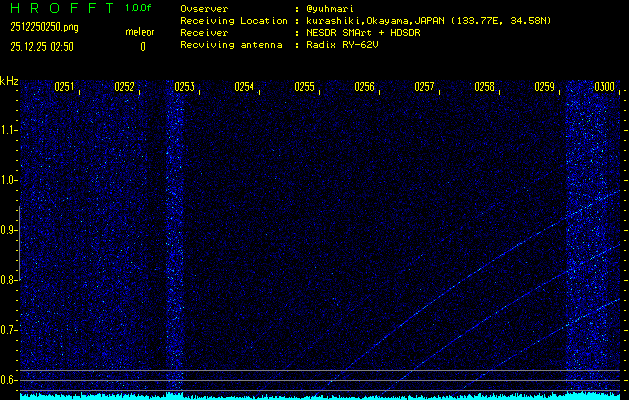Image resolution: width=629 pixels, height=400 pixels.
Task: Select the 1.0 frequency axis label
Action: [x=9, y=180]
